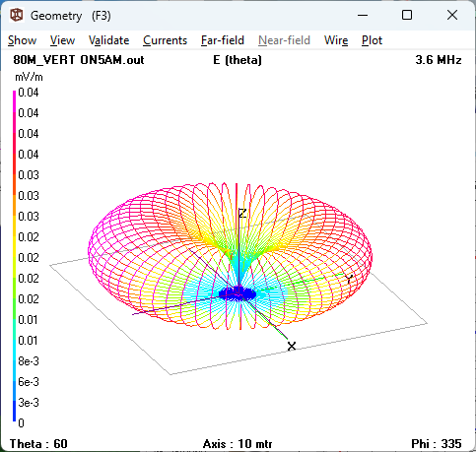Screen dimensions: 476x452
Task: Click the Phi : 335 status text
Action: (x=437, y=444)
